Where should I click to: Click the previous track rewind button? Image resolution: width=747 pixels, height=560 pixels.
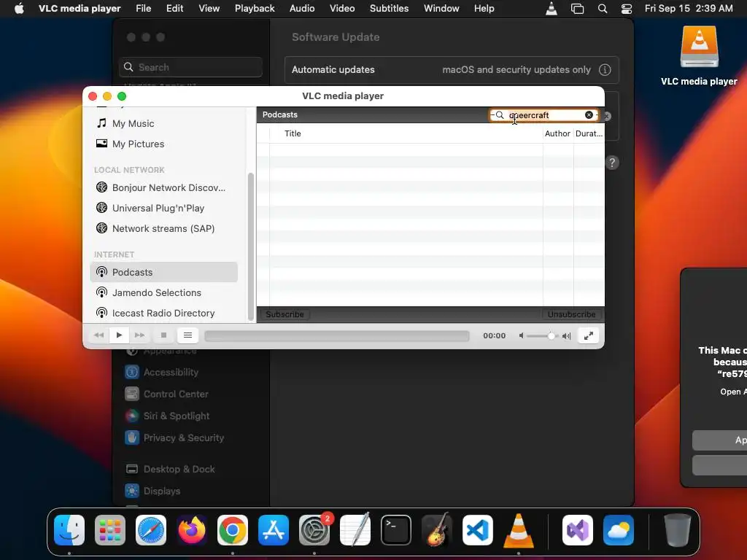tap(99, 335)
